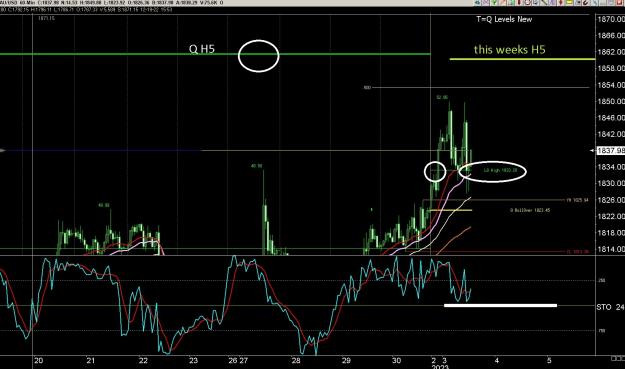This screenshot has width=625, height=369.
Task: Click the 'T=Q Levels New' chart label
Action: click(504, 19)
